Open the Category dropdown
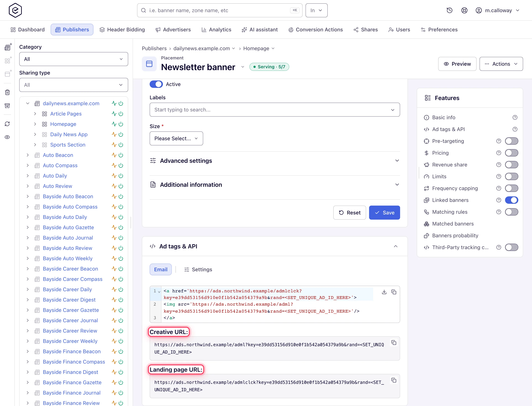532x406 pixels. (x=74, y=59)
